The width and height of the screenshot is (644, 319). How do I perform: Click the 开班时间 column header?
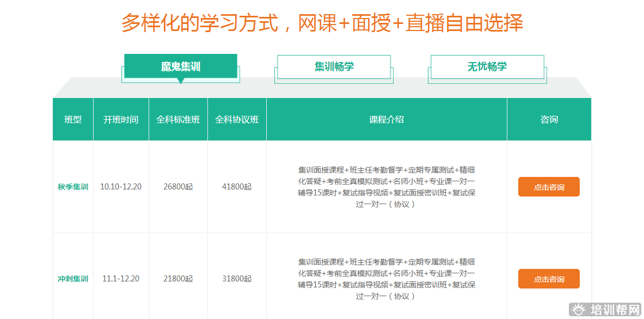coord(121,120)
